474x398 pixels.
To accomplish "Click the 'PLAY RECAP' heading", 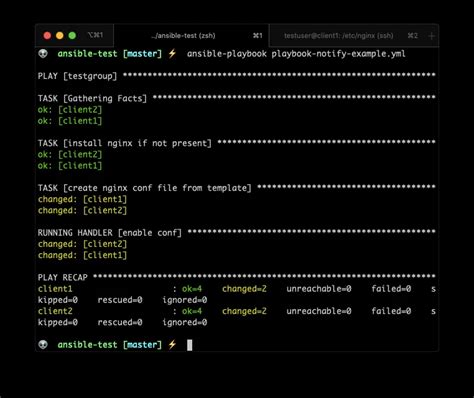I will click(63, 277).
